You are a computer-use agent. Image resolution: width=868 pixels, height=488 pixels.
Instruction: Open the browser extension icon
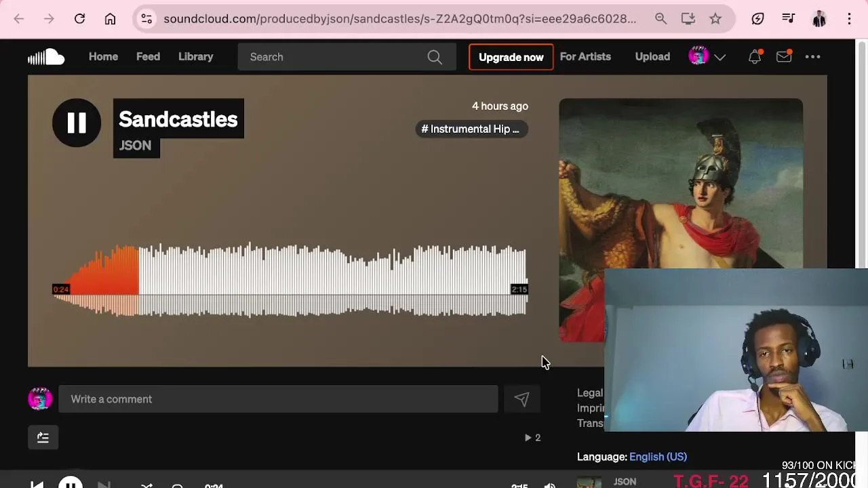coord(757,19)
